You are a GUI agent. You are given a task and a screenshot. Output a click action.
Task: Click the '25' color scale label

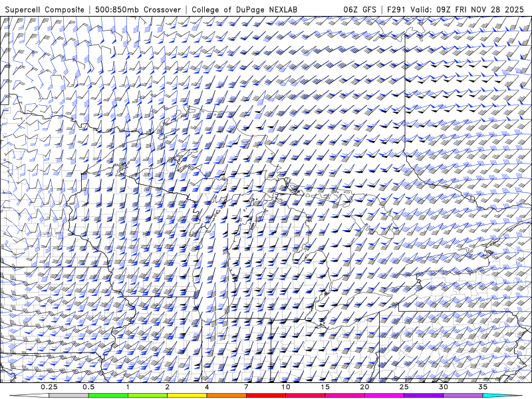[404, 387]
